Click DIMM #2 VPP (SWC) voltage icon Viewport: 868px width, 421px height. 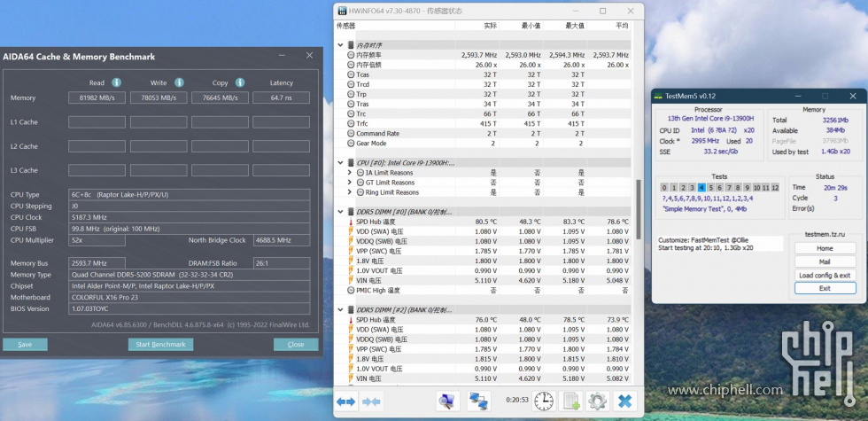(351, 349)
